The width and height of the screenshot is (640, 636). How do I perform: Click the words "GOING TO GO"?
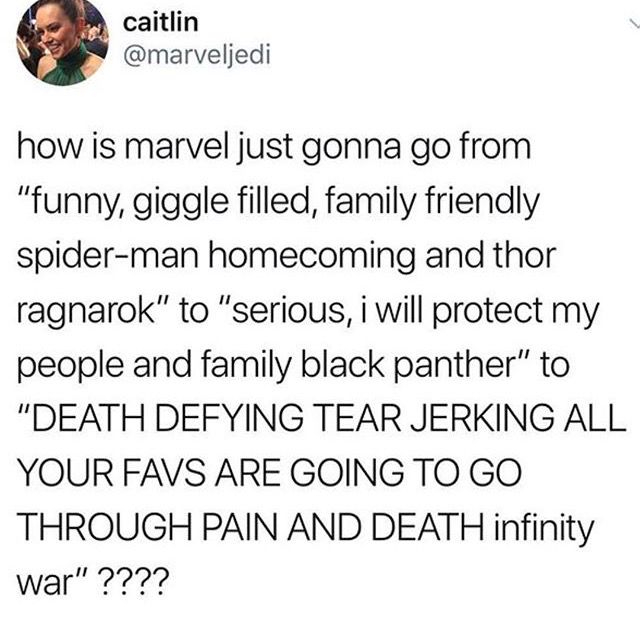tap(406, 473)
